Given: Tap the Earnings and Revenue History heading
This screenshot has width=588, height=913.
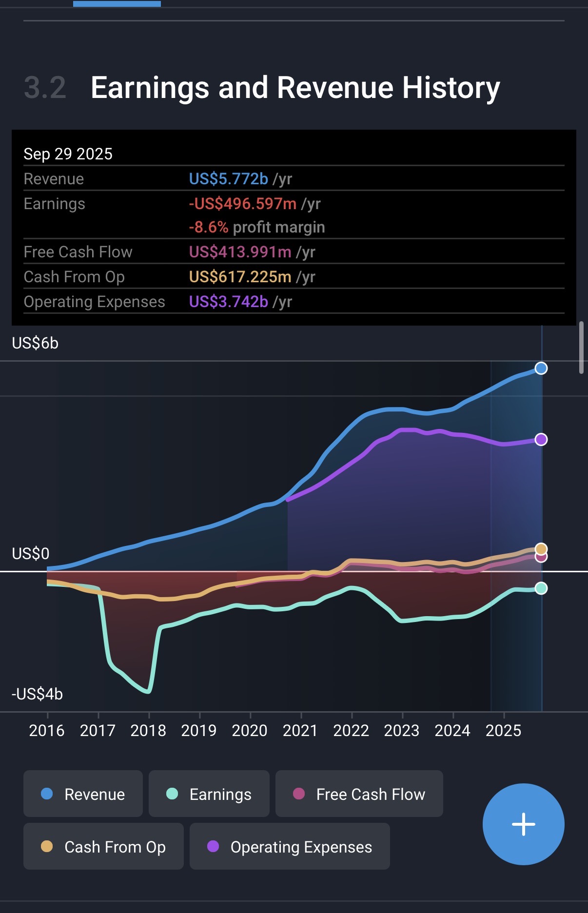Looking at the screenshot, I should point(295,88).
